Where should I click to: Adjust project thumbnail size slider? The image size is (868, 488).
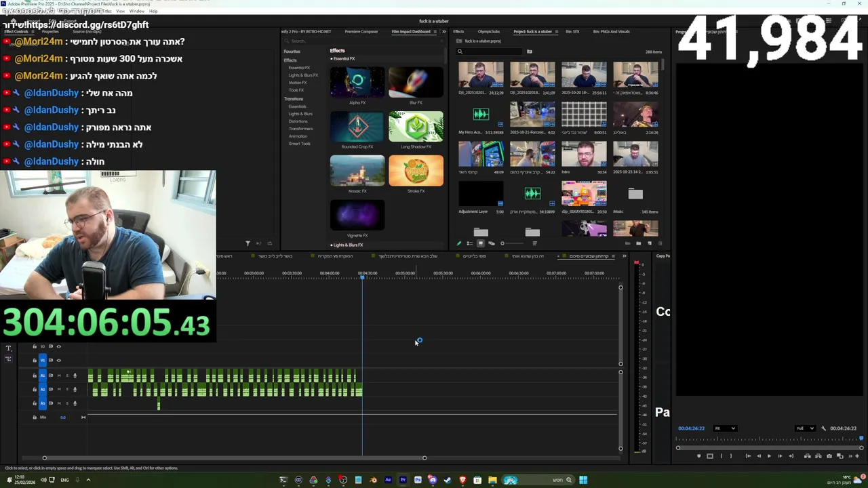click(x=512, y=243)
